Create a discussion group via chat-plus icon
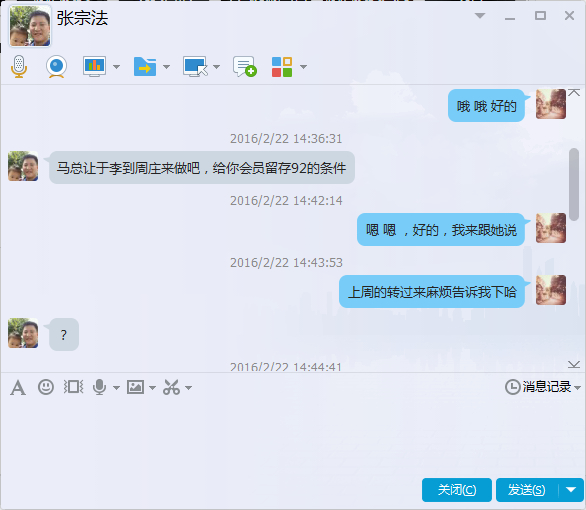This screenshot has height=510, width=586. (245, 67)
